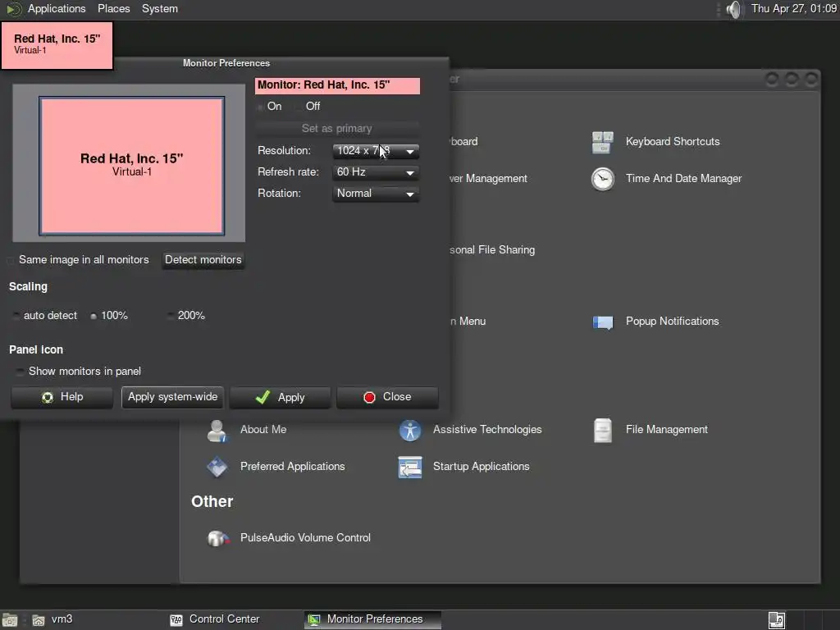
Task: Click the vm3 folder icon in taskbar
Action: pyautogui.click(x=38, y=620)
